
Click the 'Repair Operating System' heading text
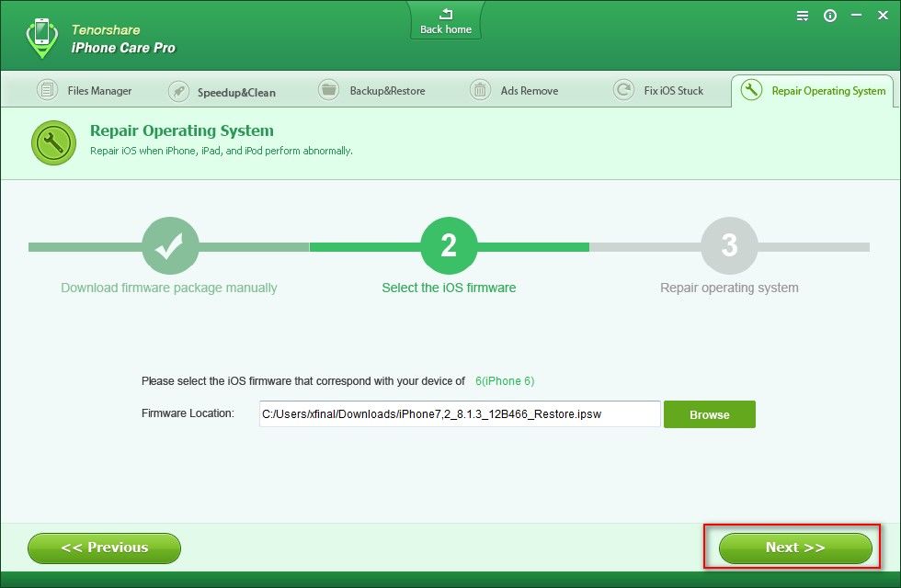click(182, 130)
